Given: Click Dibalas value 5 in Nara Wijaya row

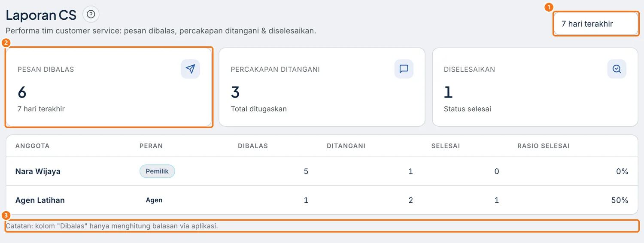Looking at the screenshot, I should coord(306,171).
